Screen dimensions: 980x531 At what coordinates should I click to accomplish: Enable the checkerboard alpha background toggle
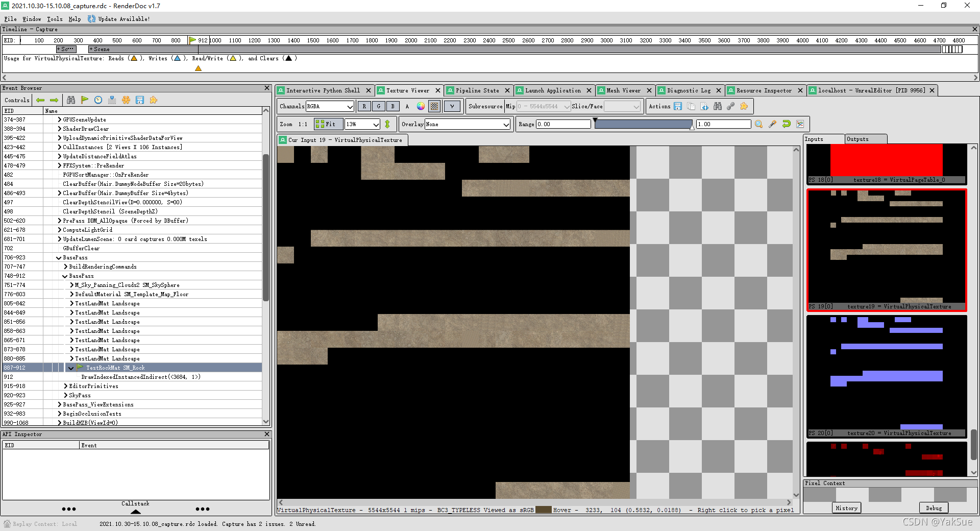tap(434, 106)
